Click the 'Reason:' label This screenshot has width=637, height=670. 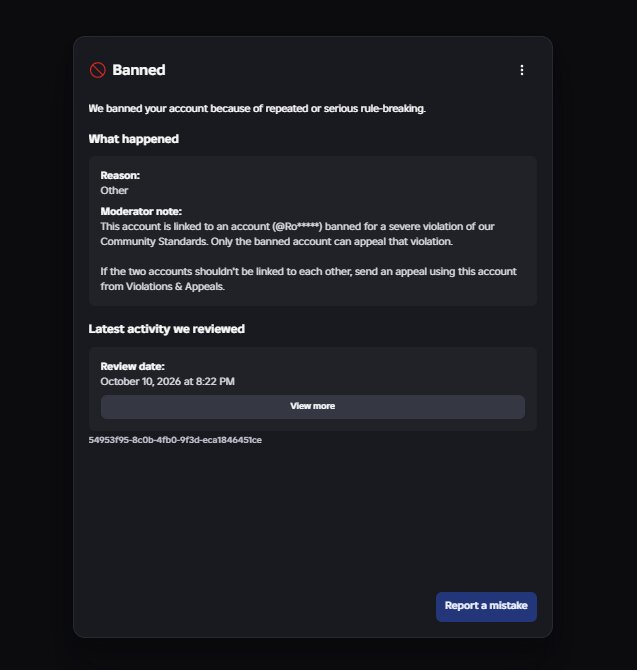coord(120,175)
